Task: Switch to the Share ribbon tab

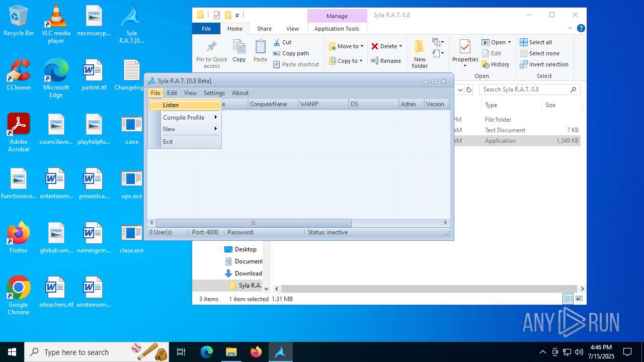Action: click(264, 29)
